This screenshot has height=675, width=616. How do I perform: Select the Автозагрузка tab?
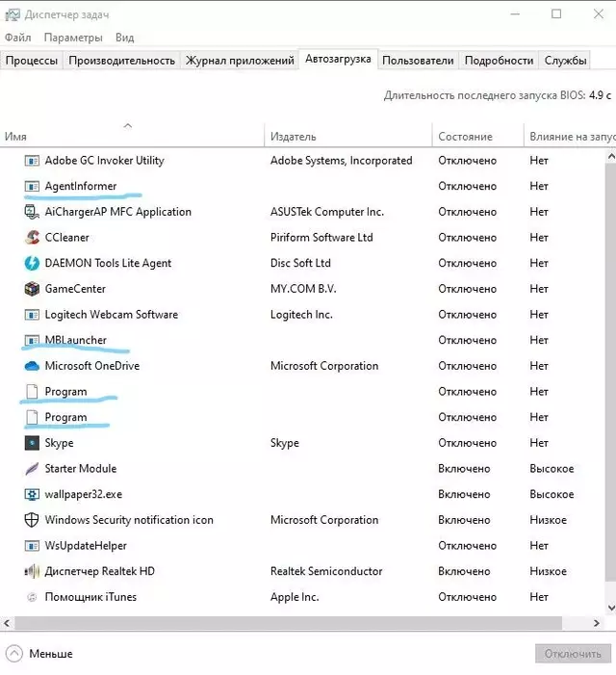338,59
